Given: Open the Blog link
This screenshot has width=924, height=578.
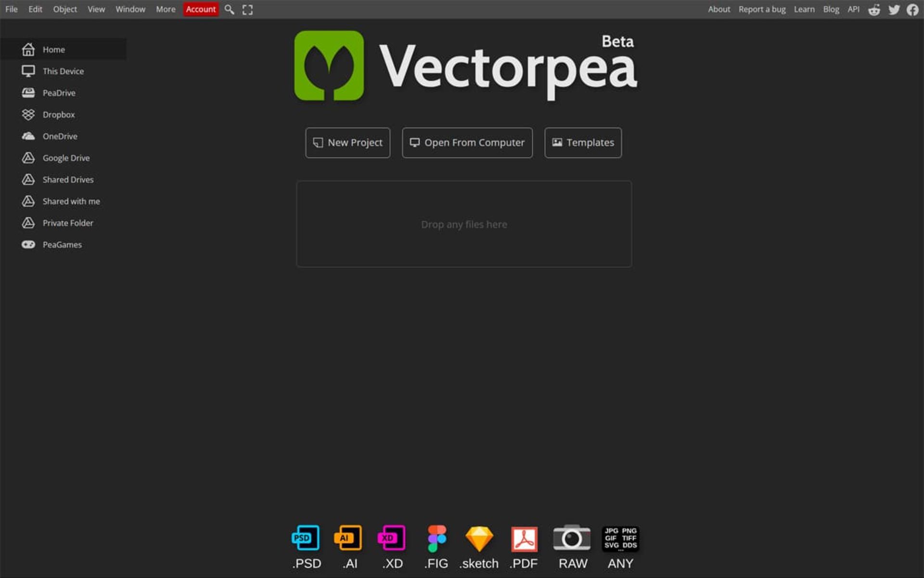Looking at the screenshot, I should click(x=831, y=9).
